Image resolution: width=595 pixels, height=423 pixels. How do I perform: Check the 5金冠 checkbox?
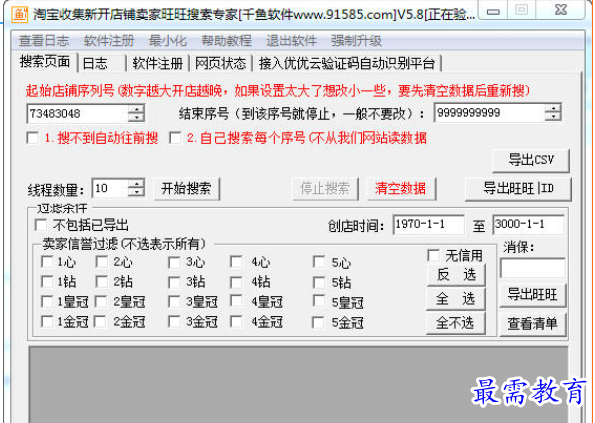tap(318, 322)
